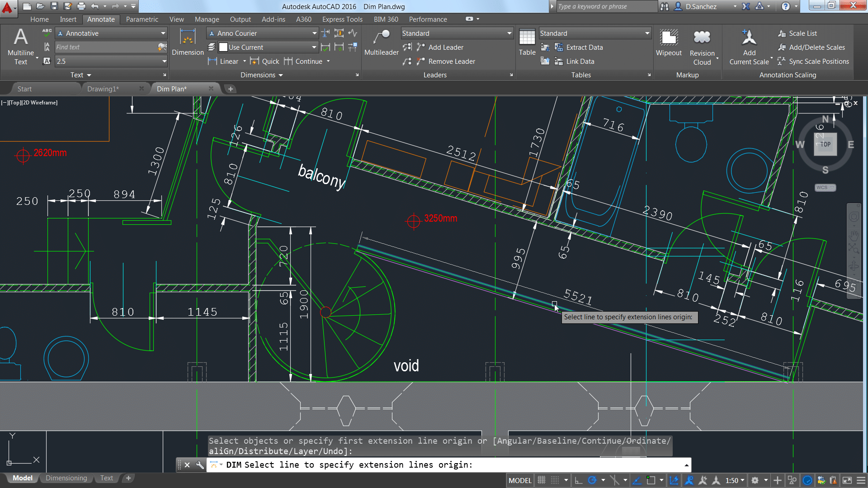868x488 pixels.
Task: Undo last action in Quick Access toolbar
Action: click(x=94, y=6)
